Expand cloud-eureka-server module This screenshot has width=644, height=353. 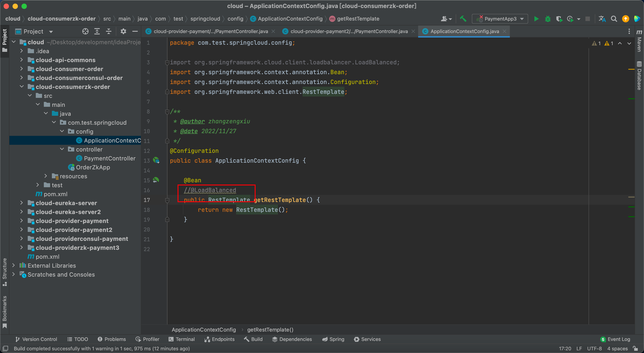click(21, 203)
